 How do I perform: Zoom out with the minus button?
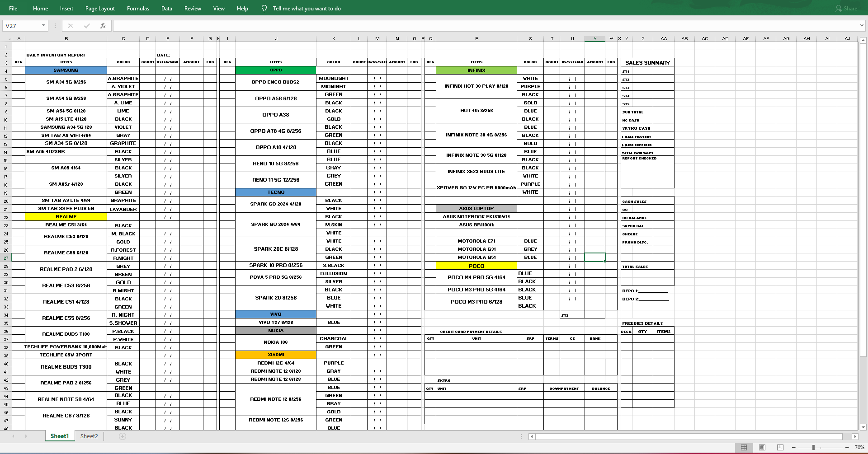(794, 447)
